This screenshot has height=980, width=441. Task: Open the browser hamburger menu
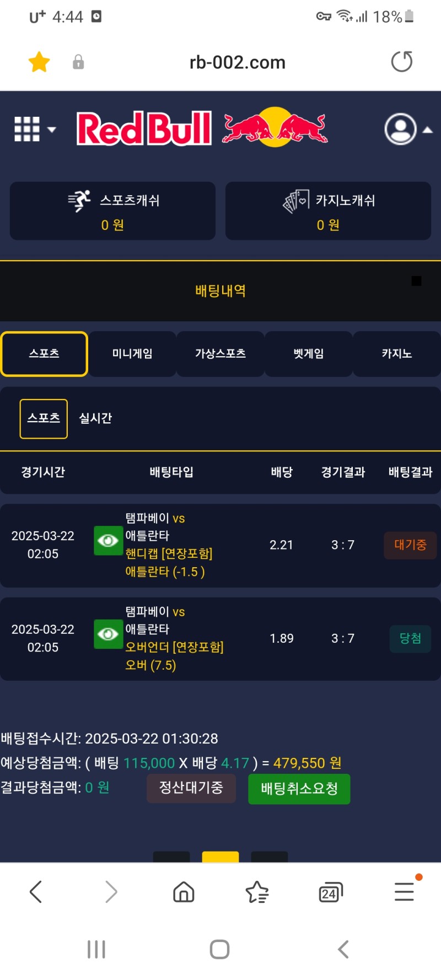[x=404, y=891]
